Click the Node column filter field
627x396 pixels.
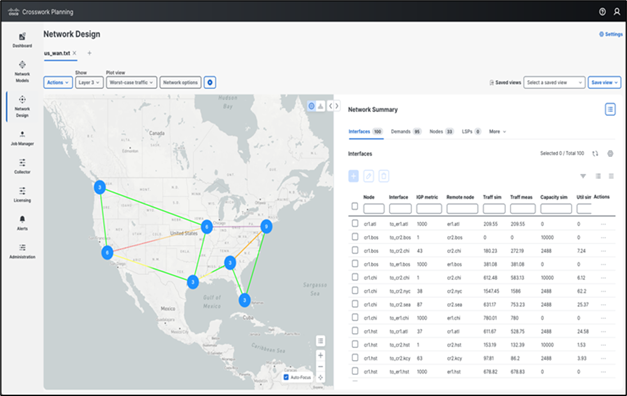click(x=374, y=208)
